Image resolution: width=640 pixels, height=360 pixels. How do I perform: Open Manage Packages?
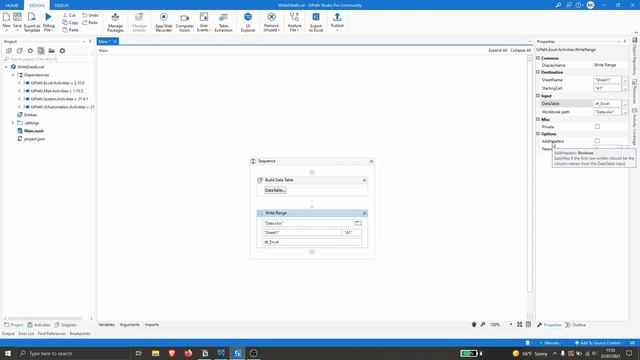coord(115,22)
